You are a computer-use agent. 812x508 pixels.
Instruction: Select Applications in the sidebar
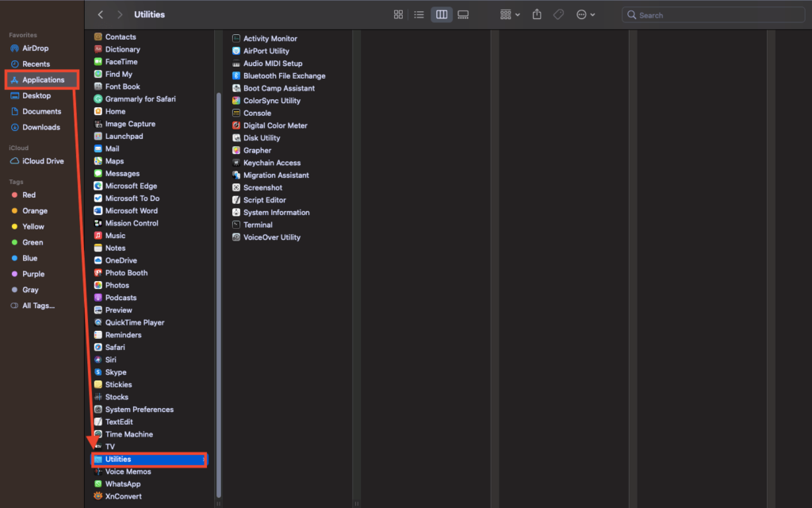43,79
